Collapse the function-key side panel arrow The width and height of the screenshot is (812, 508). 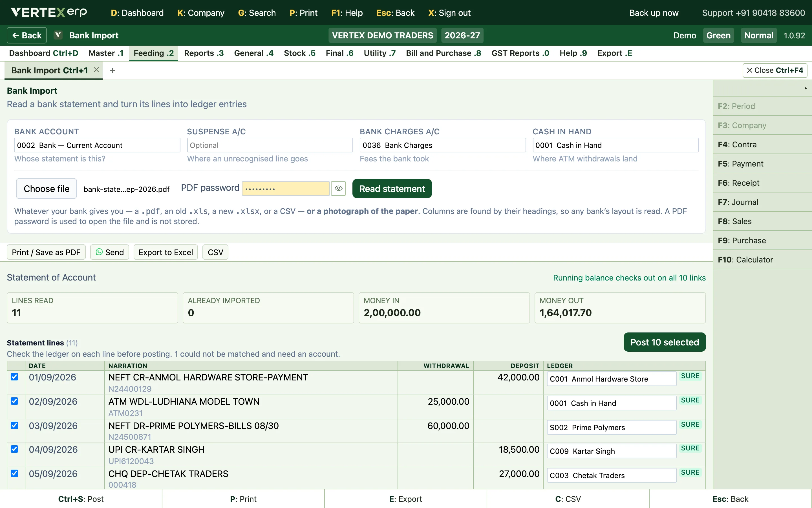(805, 88)
